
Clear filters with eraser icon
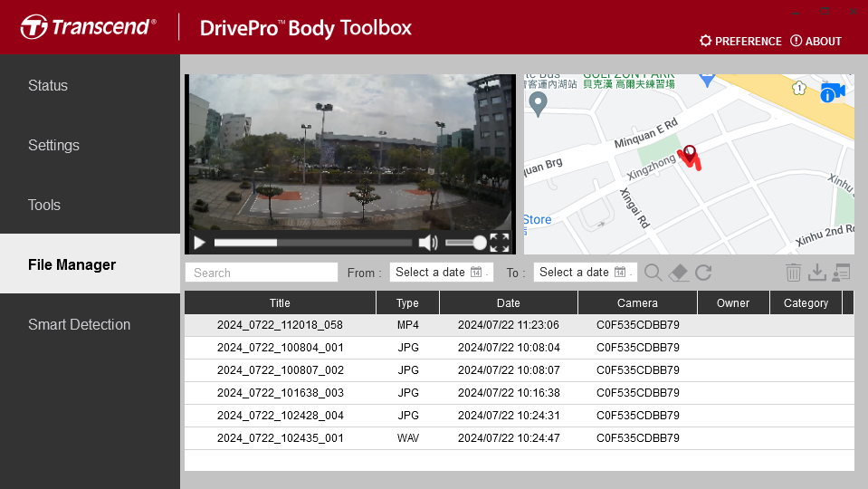tap(679, 273)
